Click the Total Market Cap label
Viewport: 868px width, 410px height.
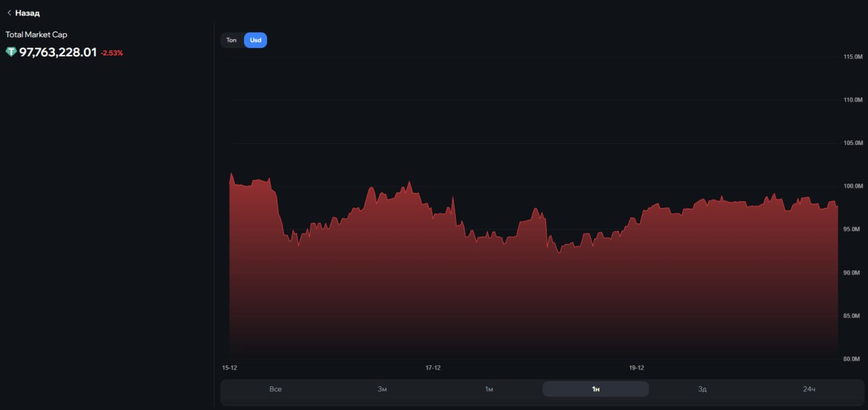(36, 35)
